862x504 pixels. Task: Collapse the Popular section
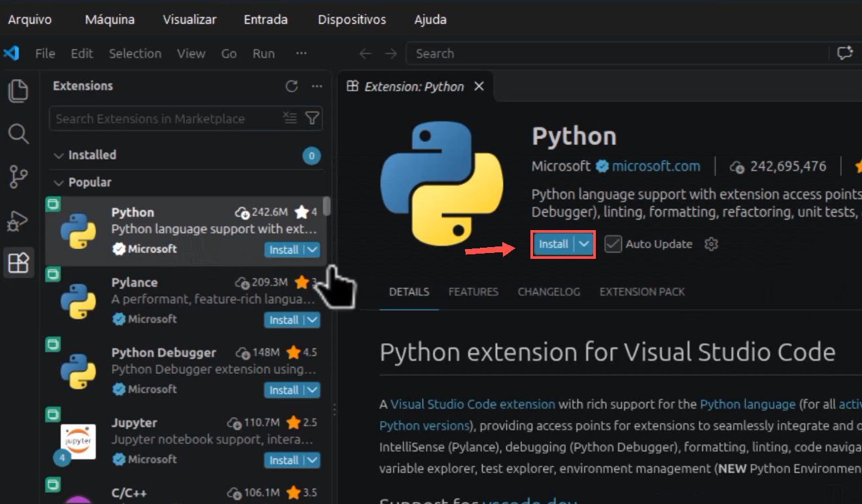60,182
